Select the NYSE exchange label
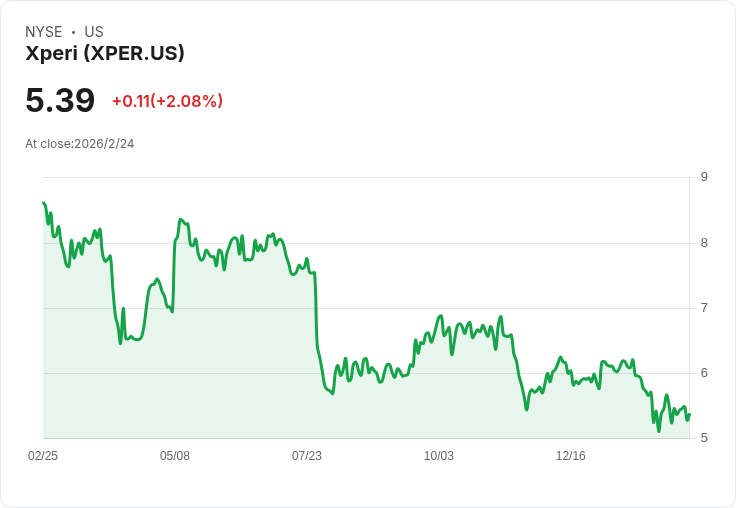 pyautogui.click(x=43, y=32)
